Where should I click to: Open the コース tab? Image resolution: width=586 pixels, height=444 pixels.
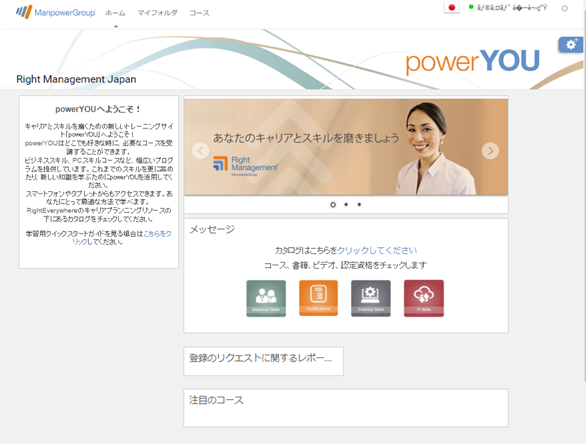199,13
